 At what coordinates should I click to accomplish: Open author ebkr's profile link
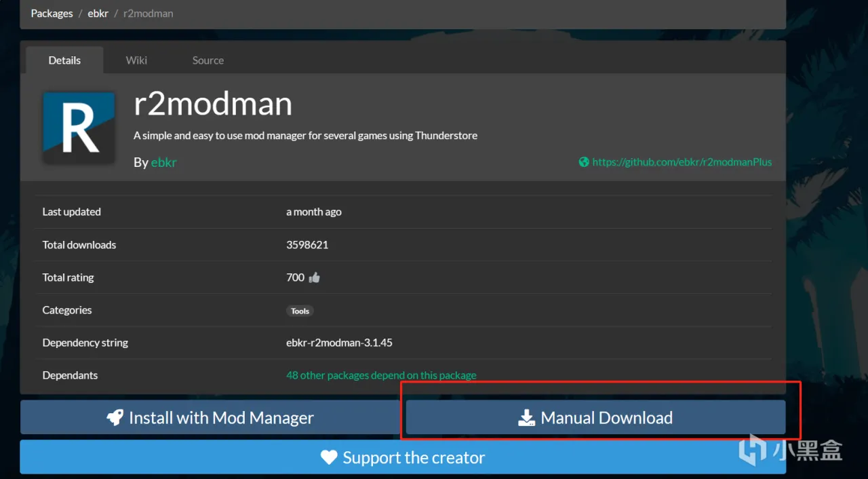pyautogui.click(x=163, y=162)
